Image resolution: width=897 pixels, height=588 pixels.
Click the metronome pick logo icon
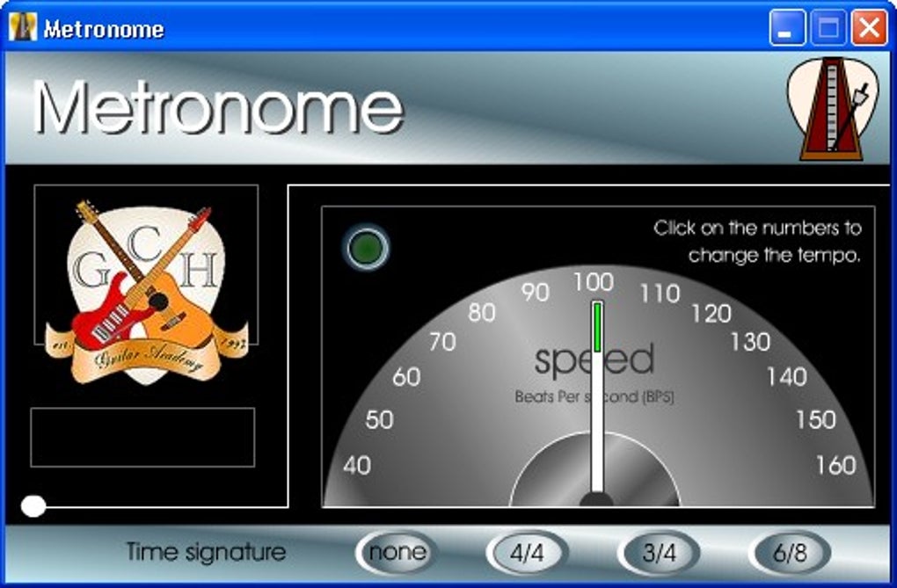pos(832,108)
